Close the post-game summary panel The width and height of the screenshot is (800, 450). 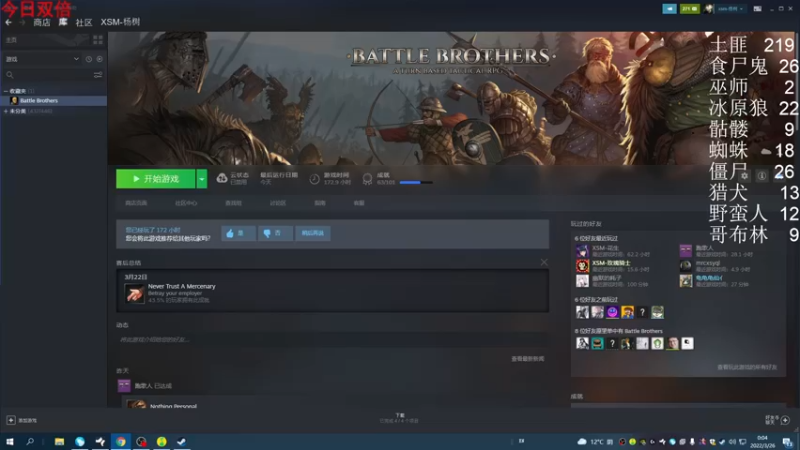coord(544,262)
